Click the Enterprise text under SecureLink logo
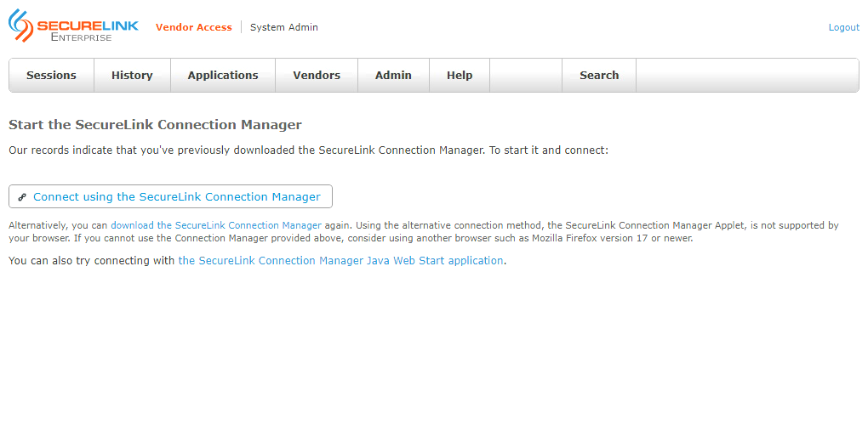 [81, 37]
